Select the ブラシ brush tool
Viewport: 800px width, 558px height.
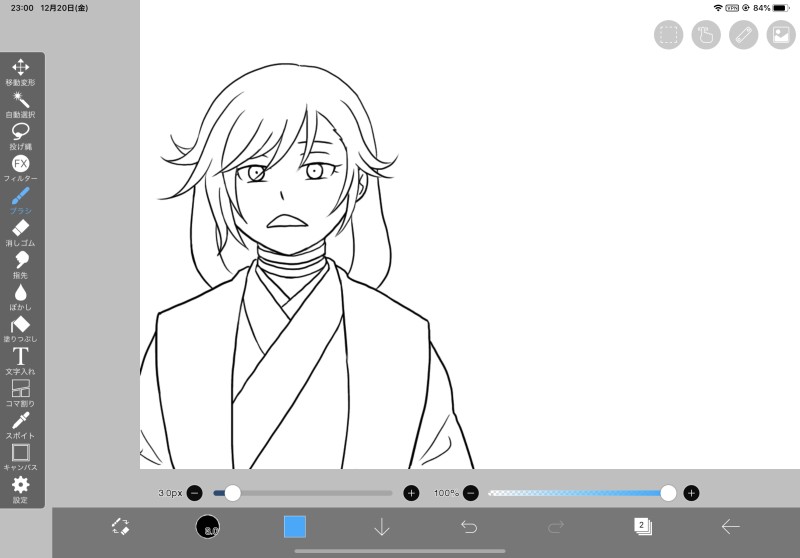20,201
